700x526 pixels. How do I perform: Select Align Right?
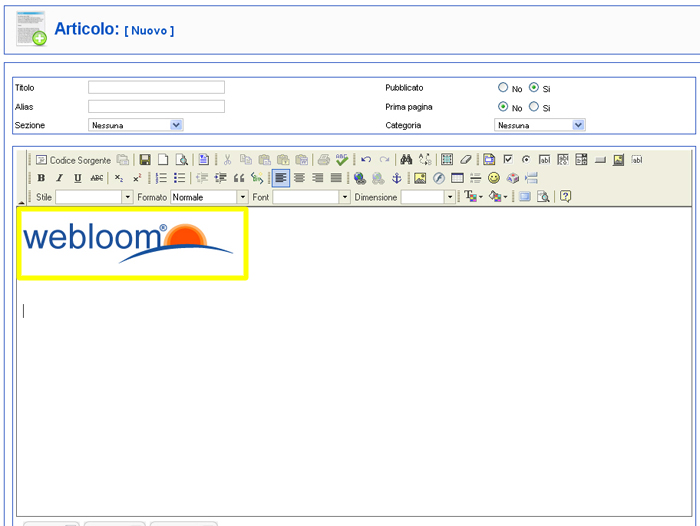pos(317,178)
